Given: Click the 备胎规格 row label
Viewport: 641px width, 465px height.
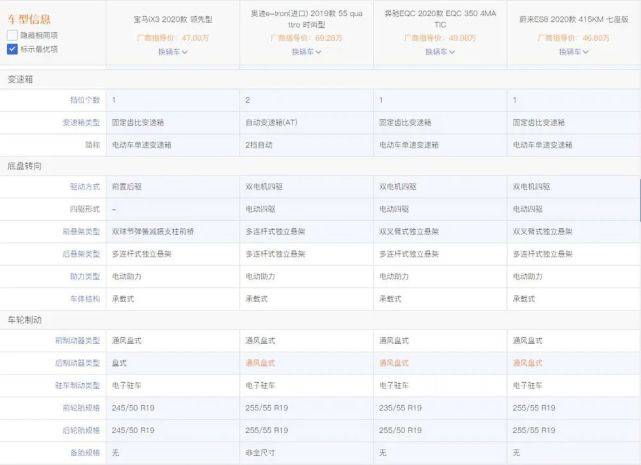Looking at the screenshot, I should coord(85,453).
